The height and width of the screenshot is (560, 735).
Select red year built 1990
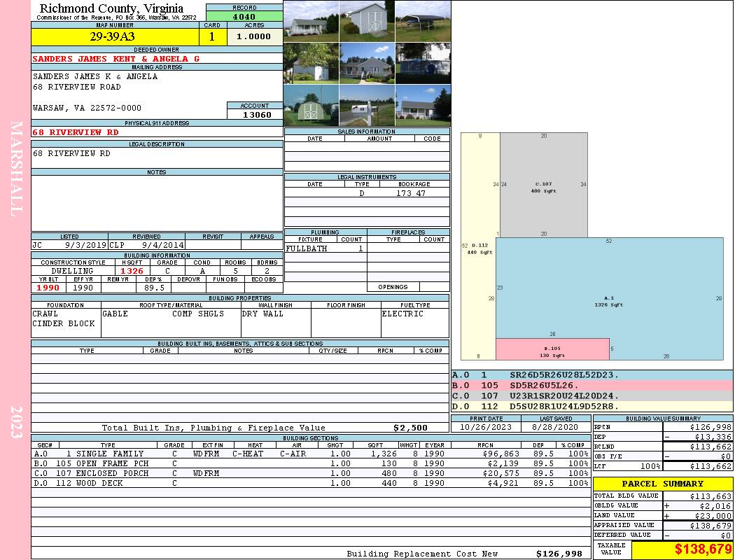pyautogui.click(x=48, y=288)
